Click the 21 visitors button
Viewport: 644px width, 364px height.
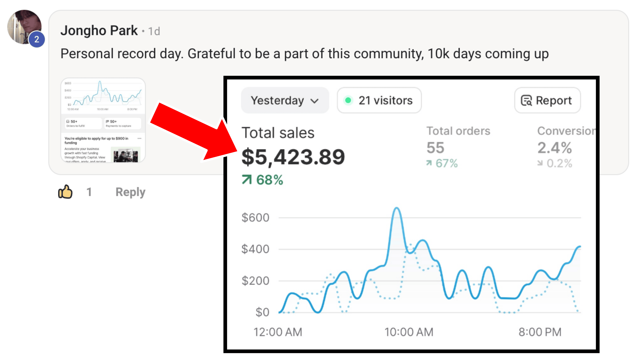click(379, 100)
